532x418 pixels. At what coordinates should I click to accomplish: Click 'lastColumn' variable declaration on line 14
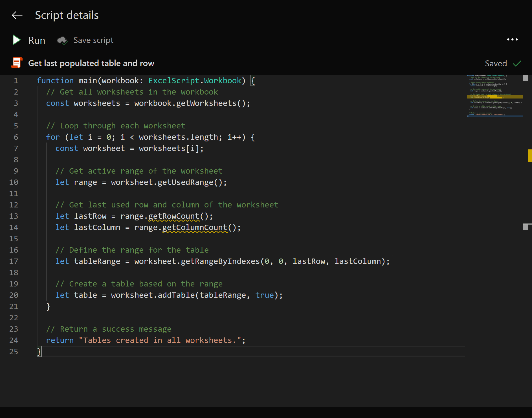click(x=97, y=227)
